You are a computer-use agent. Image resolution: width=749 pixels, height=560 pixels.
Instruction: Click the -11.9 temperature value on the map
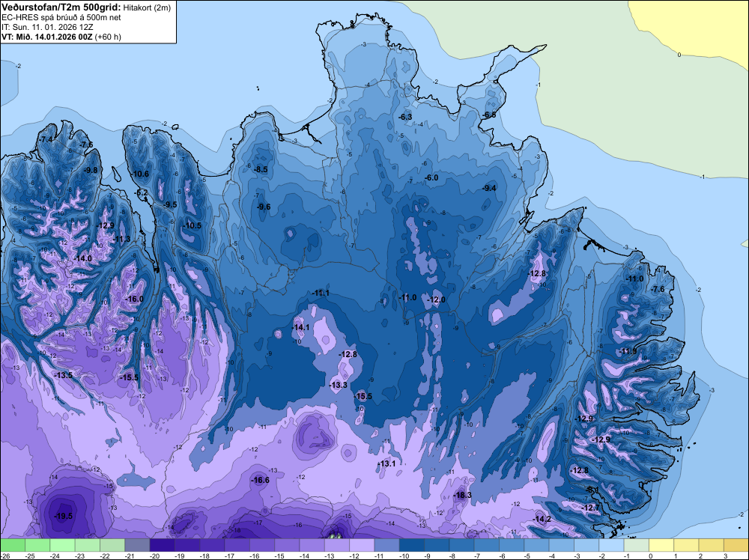(x=628, y=351)
